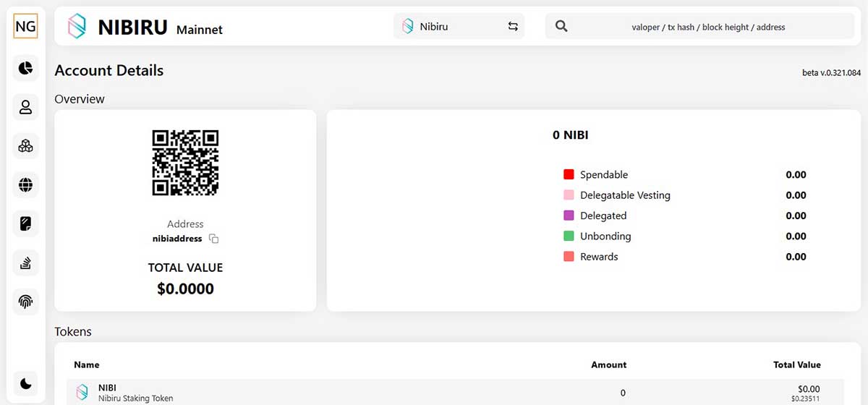
Task: Click the 'Amount' column header
Action: [609, 364]
